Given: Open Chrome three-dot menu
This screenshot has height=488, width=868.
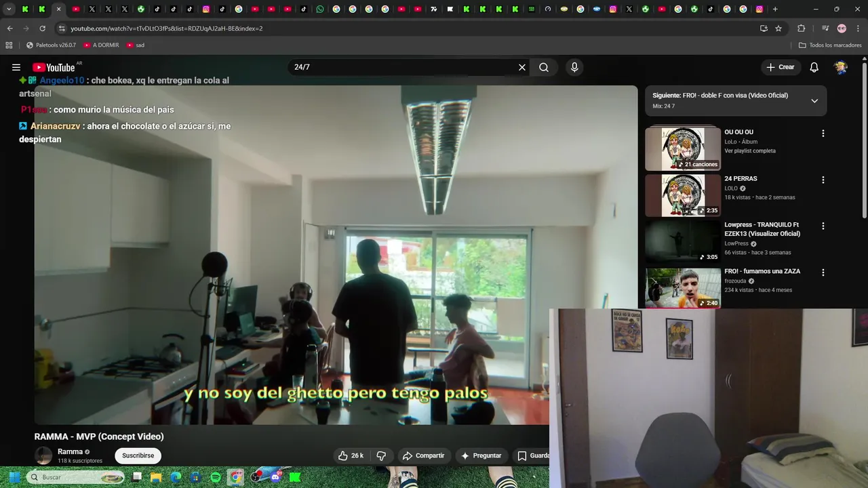Looking at the screenshot, I should click(859, 28).
